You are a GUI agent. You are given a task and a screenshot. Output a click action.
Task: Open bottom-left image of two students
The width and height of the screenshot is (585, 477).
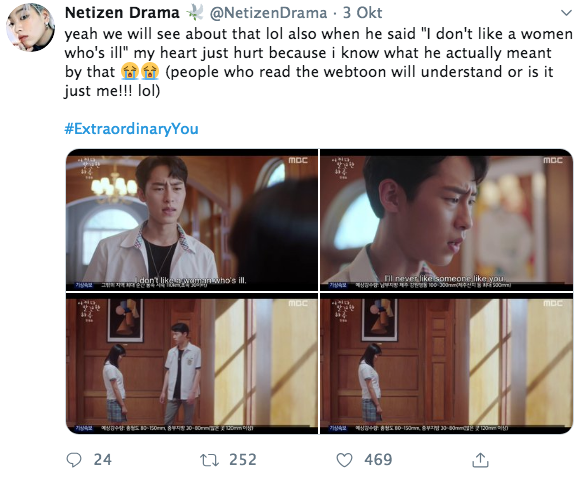192,363
